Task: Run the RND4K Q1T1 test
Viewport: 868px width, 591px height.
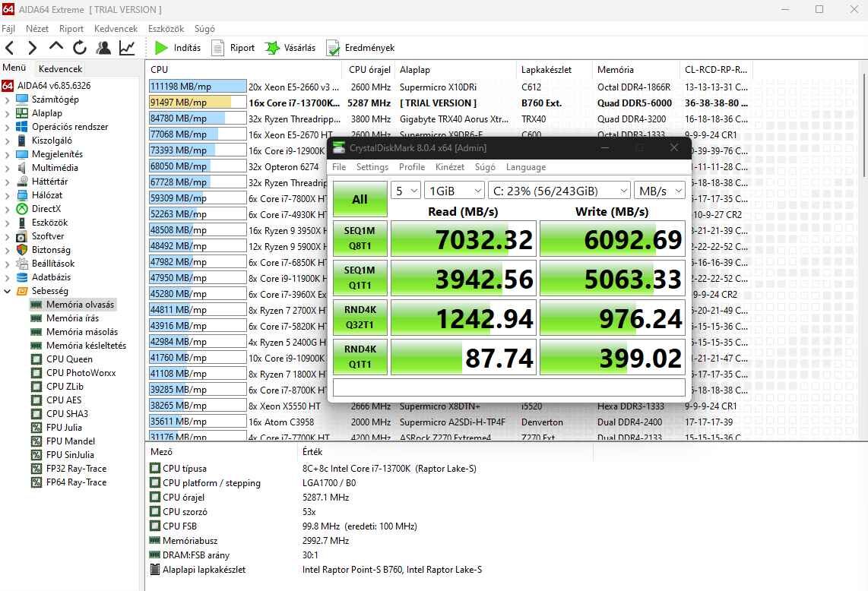Action: click(360, 357)
